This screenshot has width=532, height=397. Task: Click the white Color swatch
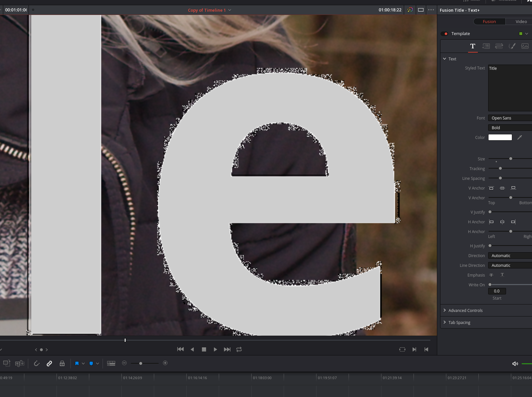tap(500, 138)
